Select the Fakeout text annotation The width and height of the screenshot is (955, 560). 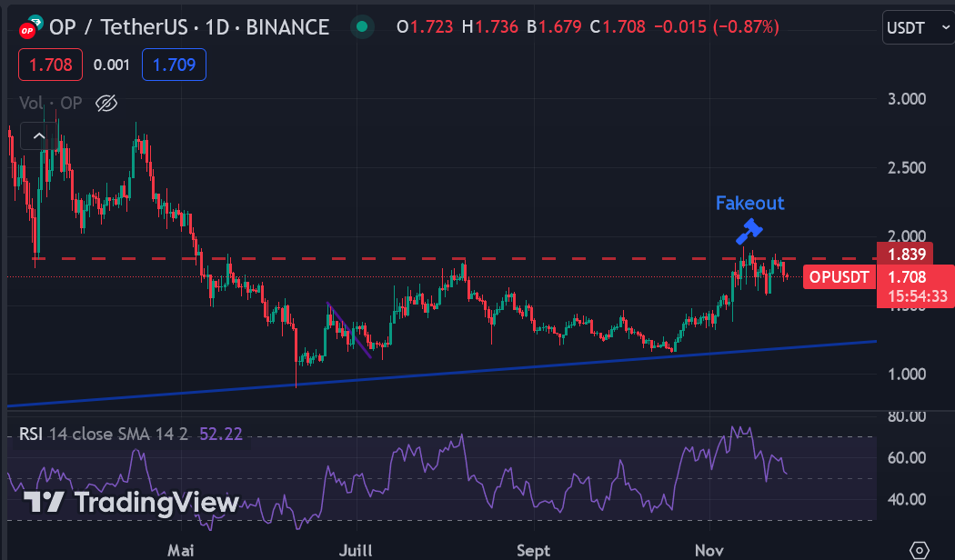[749, 203]
